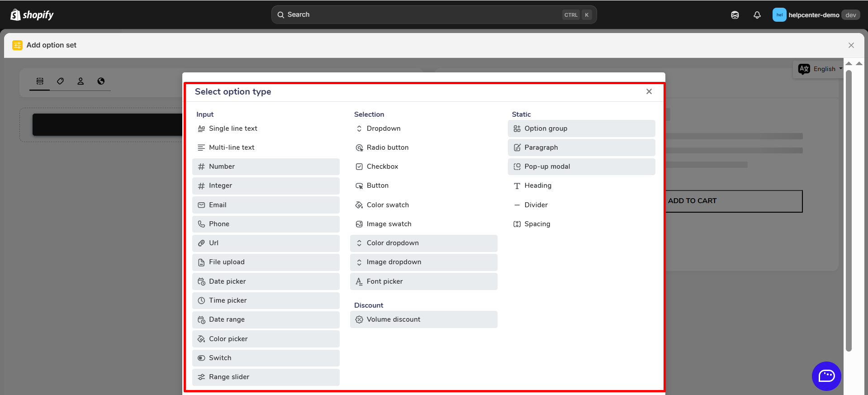The width and height of the screenshot is (868, 395).
Task: Click the link icon for Url
Action: [201, 243]
